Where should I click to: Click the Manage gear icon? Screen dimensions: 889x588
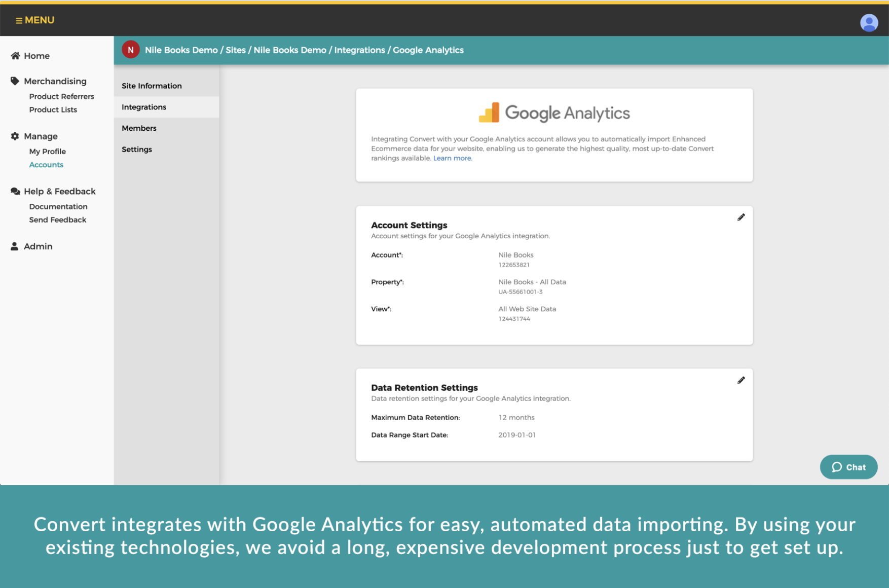tap(15, 136)
